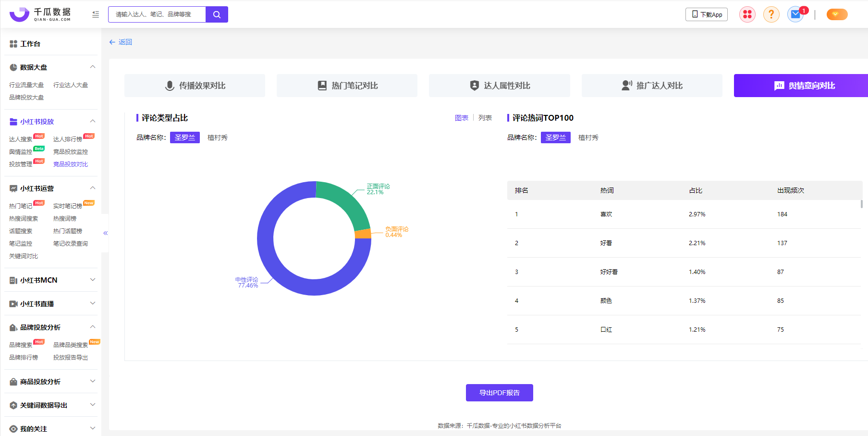Select 圣罗兰 brand under 评论类型占比

click(x=185, y=137)
